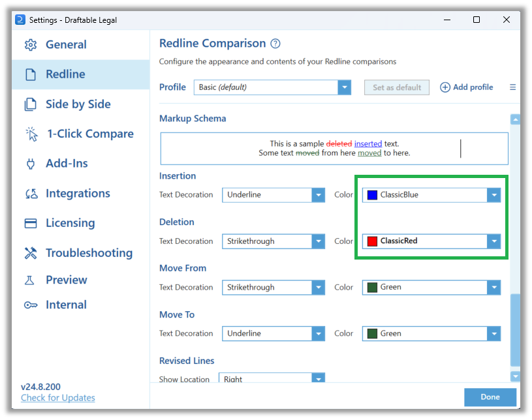Open the General settings tab
532x420 pixels.
[x=81, y=44]
